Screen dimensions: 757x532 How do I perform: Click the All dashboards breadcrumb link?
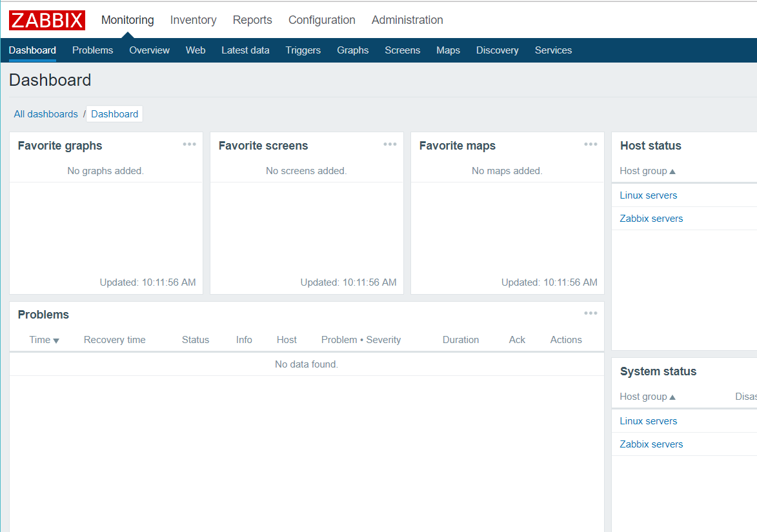point(46,114)
